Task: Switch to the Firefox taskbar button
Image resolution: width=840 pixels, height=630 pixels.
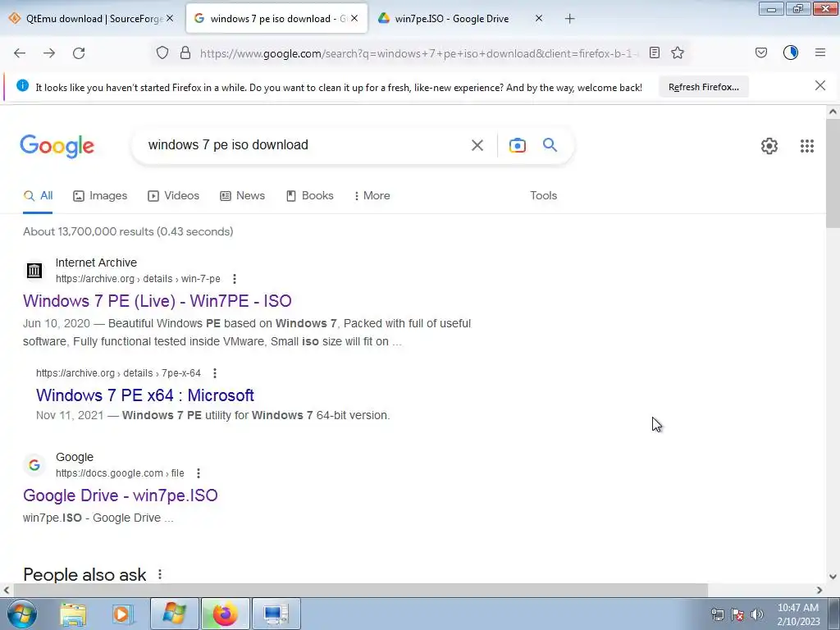Action: (x=226, y=614)
